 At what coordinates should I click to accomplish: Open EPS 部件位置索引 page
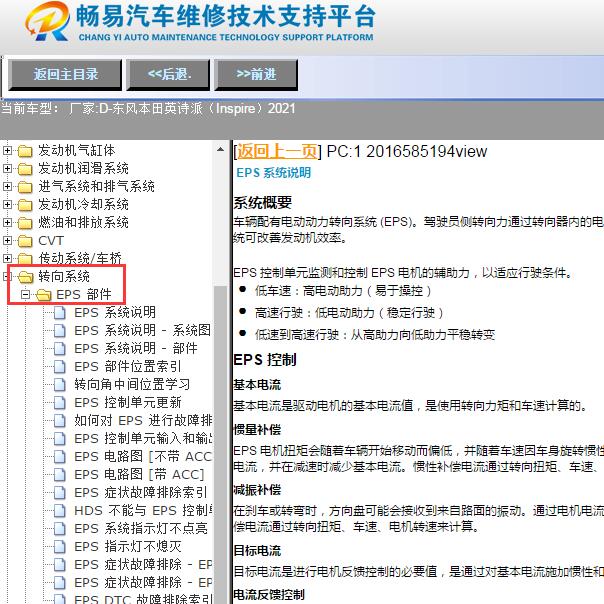pos(128,366)
